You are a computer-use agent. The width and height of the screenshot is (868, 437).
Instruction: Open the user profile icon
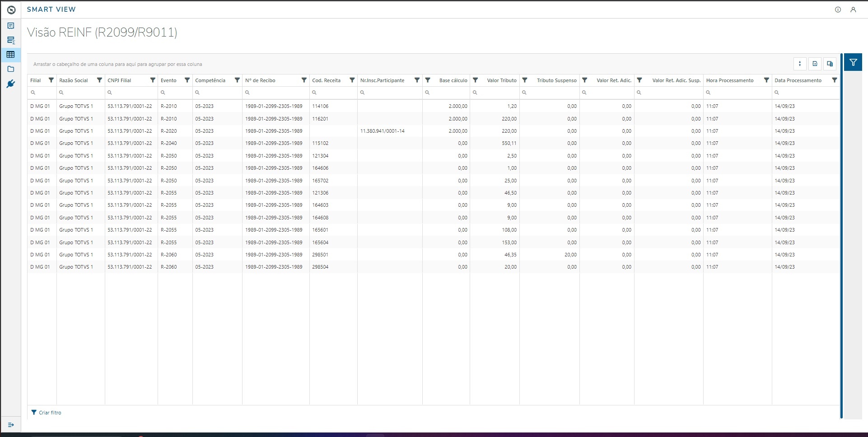pyautogui.click(x=853, y=9)
